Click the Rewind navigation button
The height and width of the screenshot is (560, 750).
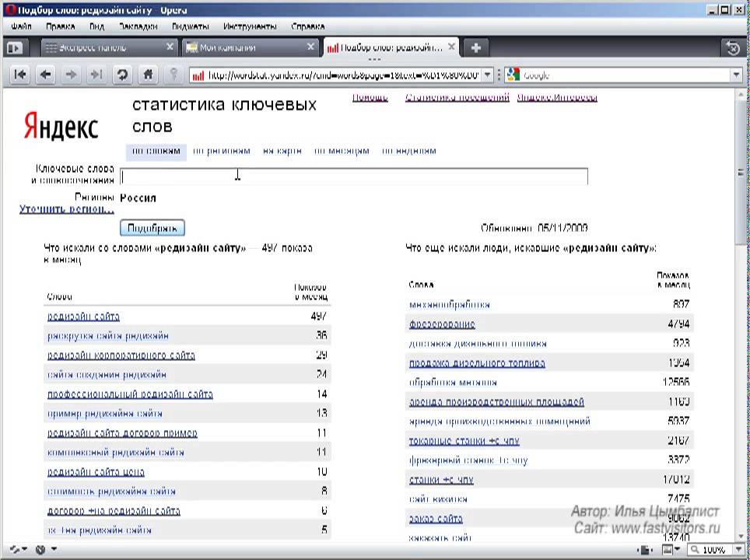20,75
